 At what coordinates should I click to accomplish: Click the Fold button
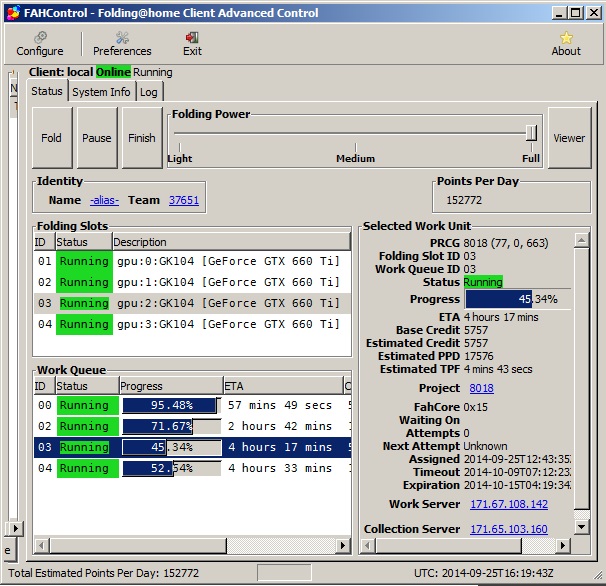52,138
